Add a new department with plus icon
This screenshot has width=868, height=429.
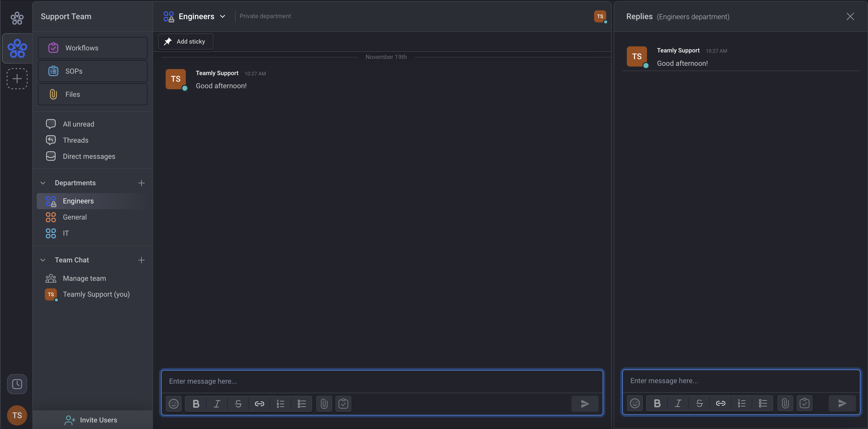(x=141, y=183)
